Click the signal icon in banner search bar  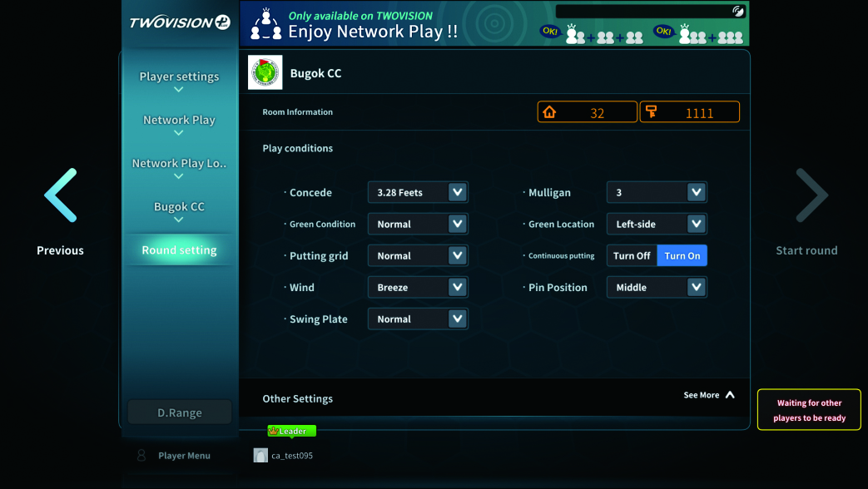pyautogui.click(x=737, y=12)
